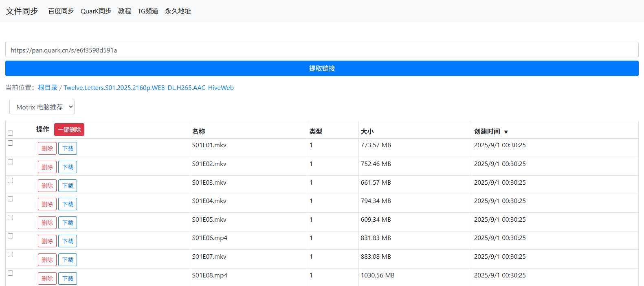The image size is (644, 286).
Task: Toggle the checkbox for S01E07.mkv
Action: coord(11,255)
